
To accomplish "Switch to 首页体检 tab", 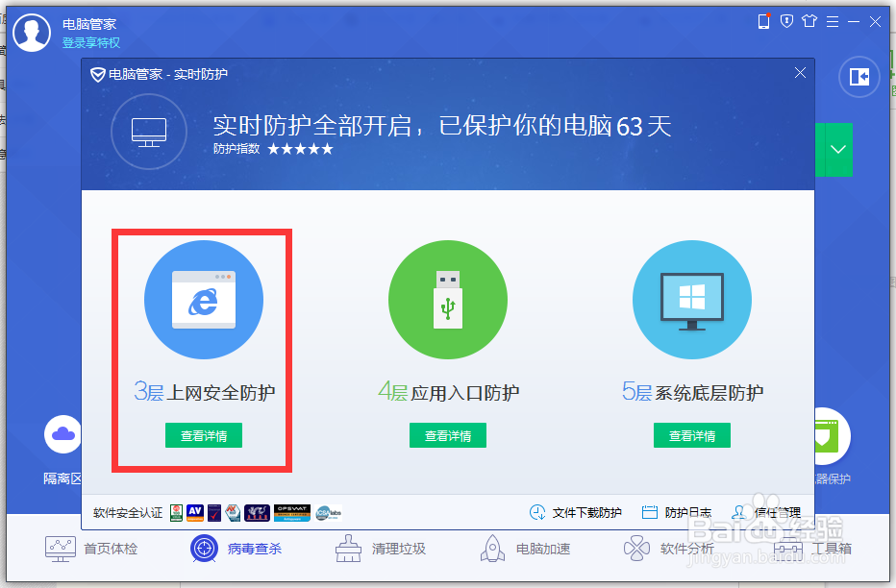I will coord(91,549).
